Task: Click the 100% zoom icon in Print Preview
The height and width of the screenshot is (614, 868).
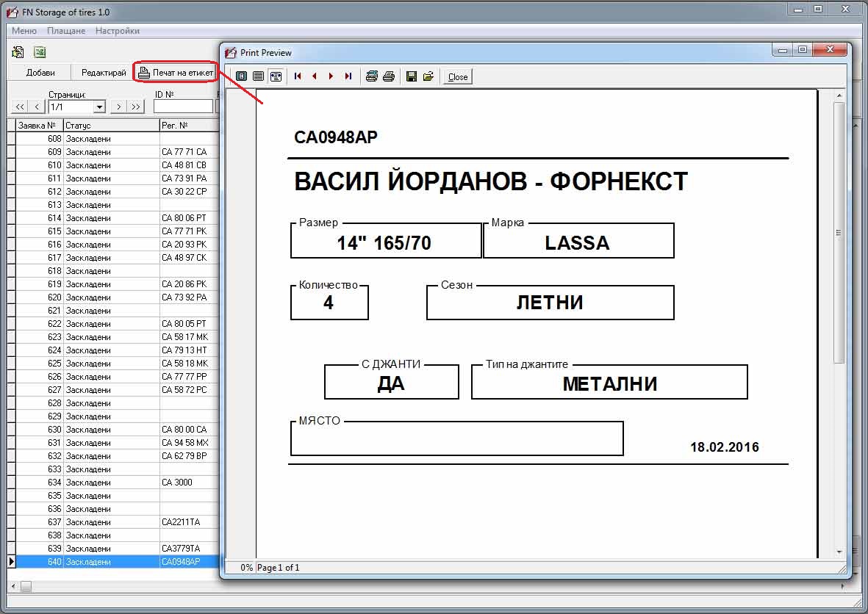Action: (x=259, y=76)
